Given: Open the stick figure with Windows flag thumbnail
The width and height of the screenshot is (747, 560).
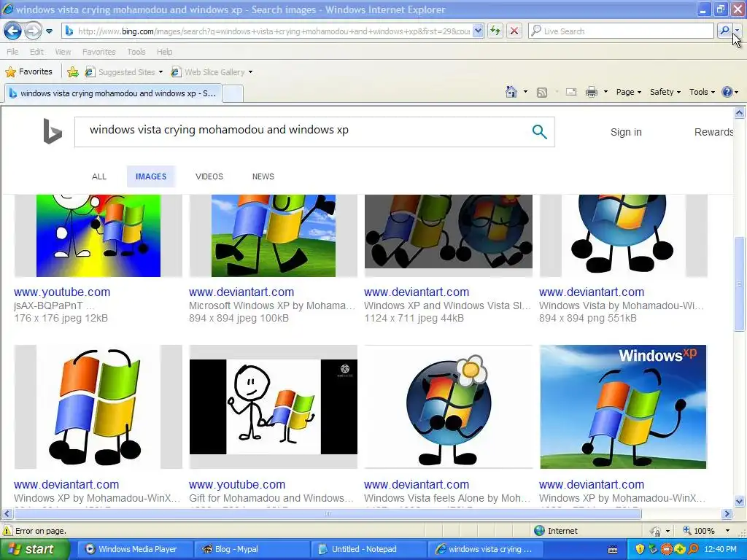Looking at the screenshot, I should [x=274, y=407].
